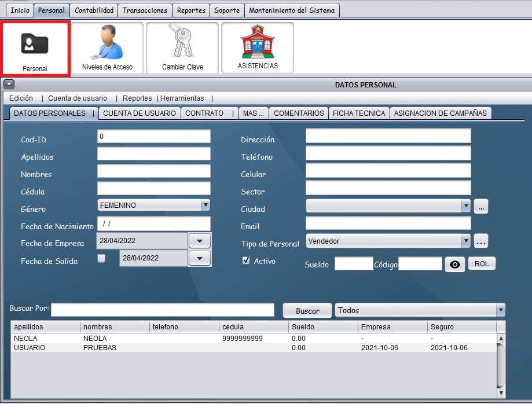Screen dimensions: 532x404
Task: Click the ellipsis button next to Ciudad
Action: pyautogui.click(x=481, y=206)
